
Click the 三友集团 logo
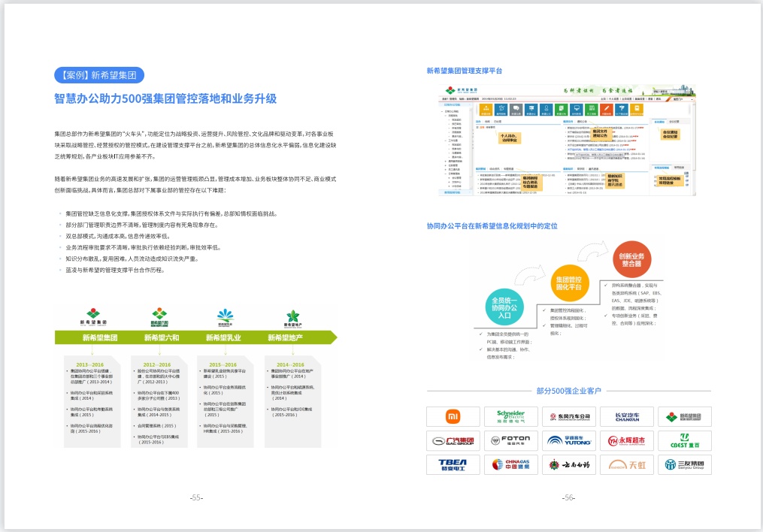coord(685,465)
